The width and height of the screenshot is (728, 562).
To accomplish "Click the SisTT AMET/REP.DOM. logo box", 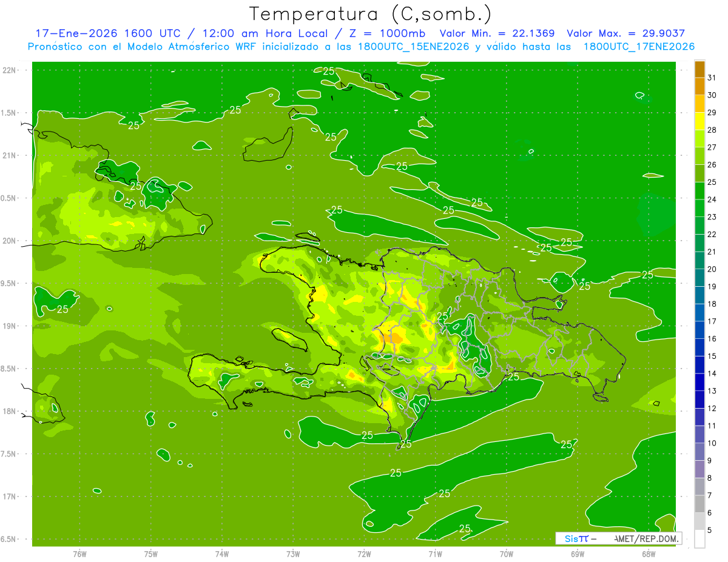I will click(x=618, y=538).
